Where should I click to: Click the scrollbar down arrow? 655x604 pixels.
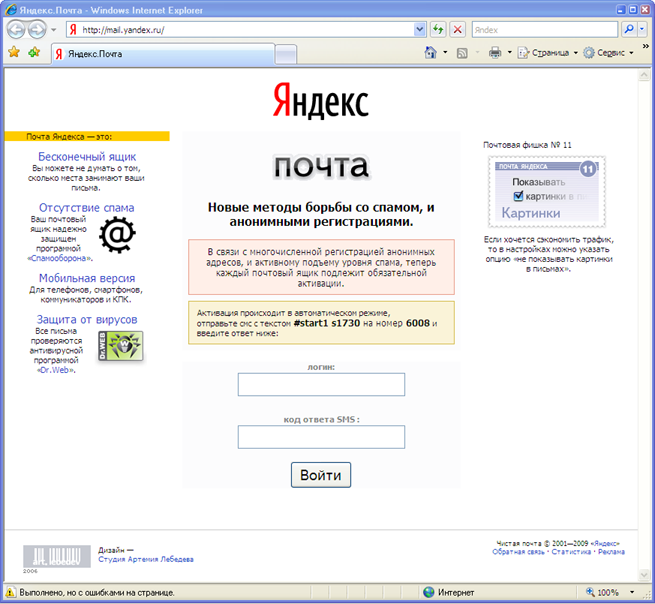644,575
